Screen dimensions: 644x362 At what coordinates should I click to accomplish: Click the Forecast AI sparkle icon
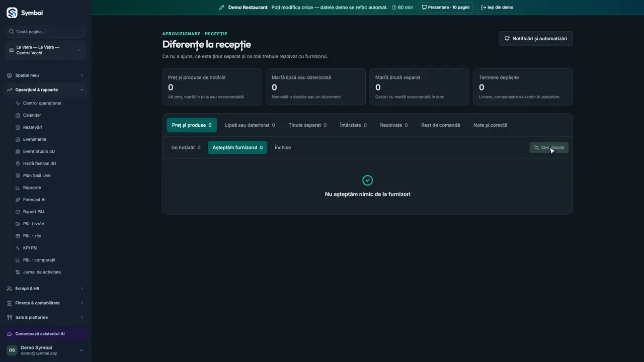click(18, 200)
